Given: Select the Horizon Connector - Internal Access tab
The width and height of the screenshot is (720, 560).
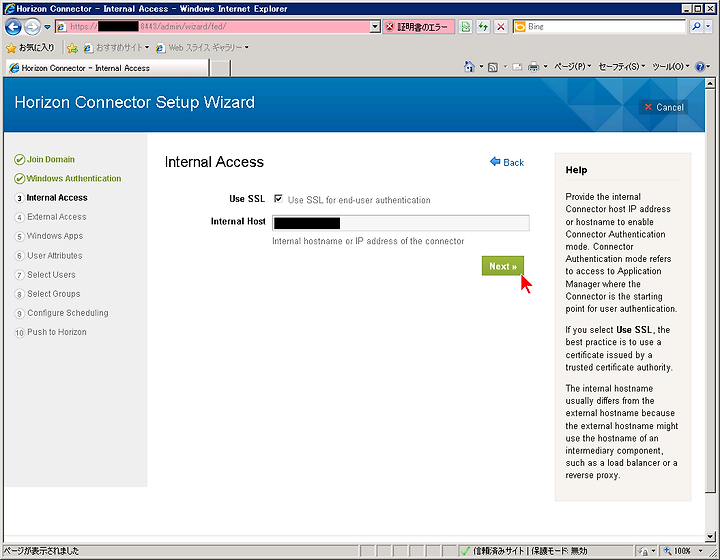Looking at the screenshot, I should [x=107, y=68].
